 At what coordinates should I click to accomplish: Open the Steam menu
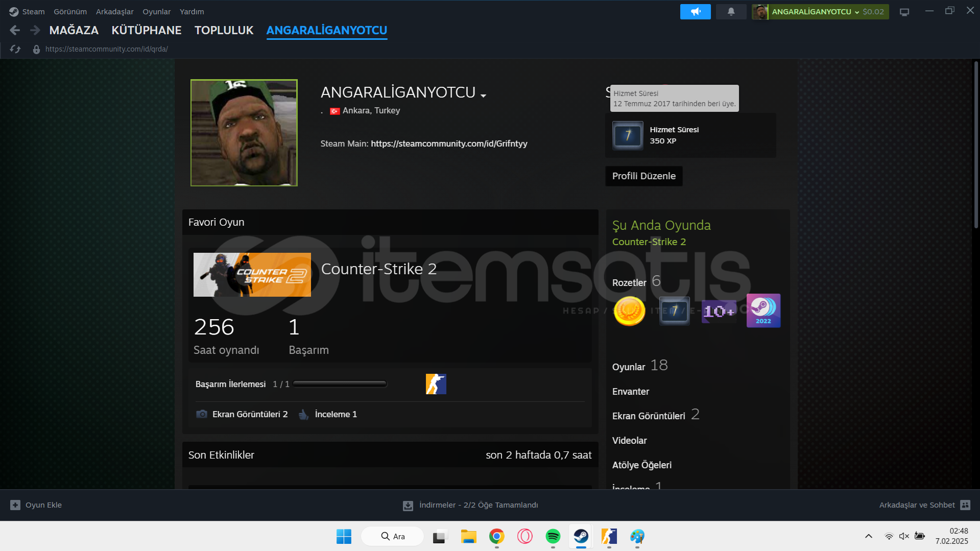click(x=33, y=12)
